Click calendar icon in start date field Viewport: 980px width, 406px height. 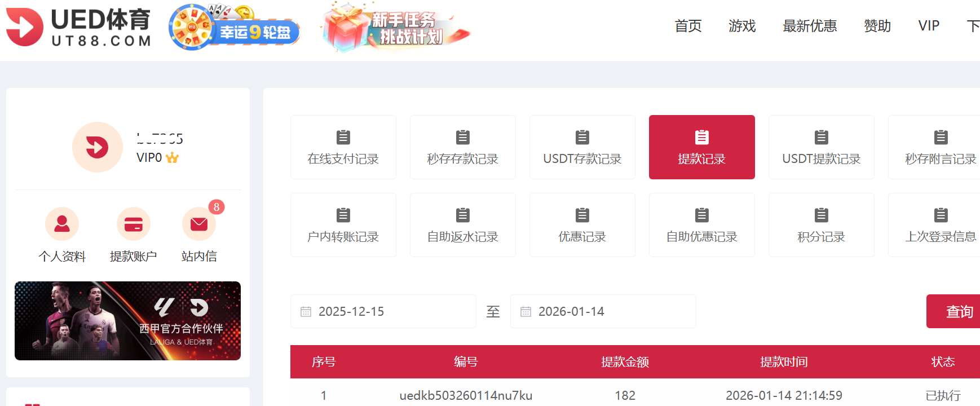coord(306,311)
